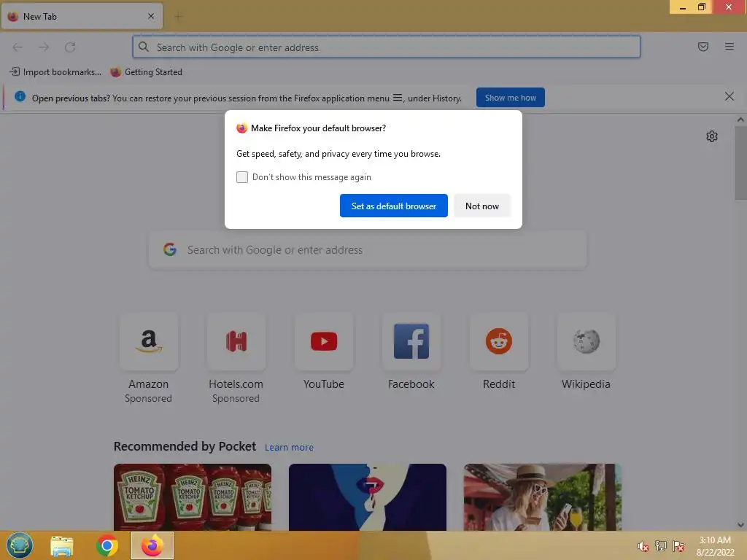
Task: Click the Recommended by Pocket heading
Action: 185,446
